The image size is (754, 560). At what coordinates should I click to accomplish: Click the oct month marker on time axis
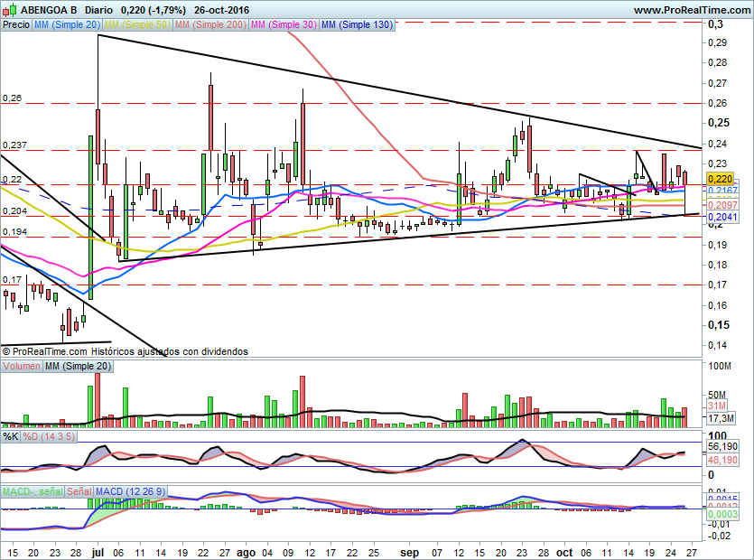click(564, 553)
